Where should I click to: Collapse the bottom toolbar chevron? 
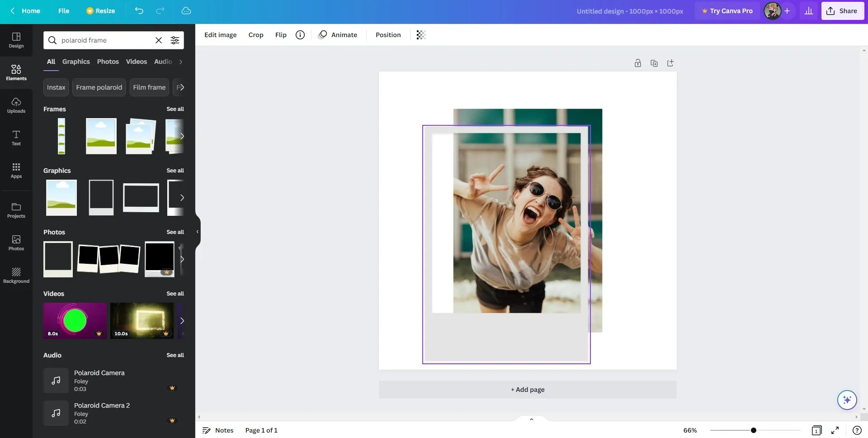531,419
